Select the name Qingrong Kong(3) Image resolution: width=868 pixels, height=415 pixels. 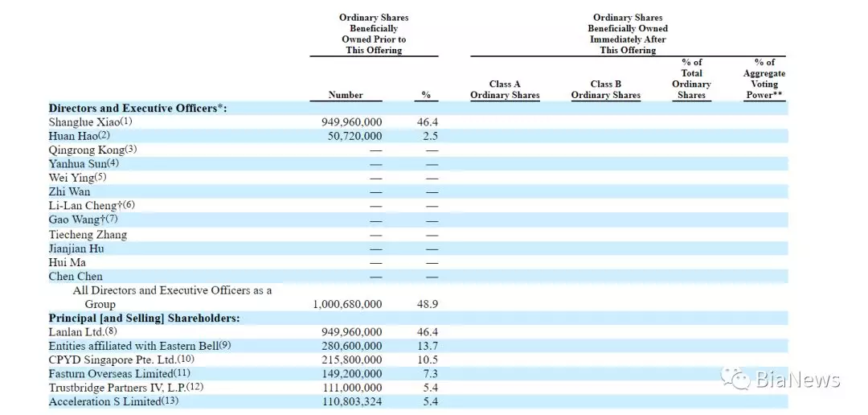(x=92, y=150)
